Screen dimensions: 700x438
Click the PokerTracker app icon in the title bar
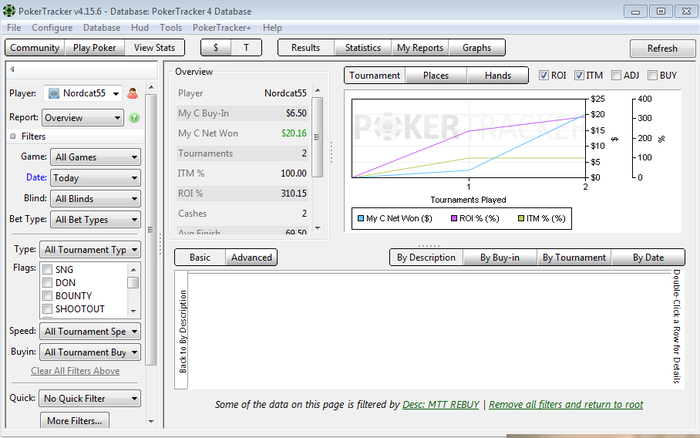click(9, 10)
